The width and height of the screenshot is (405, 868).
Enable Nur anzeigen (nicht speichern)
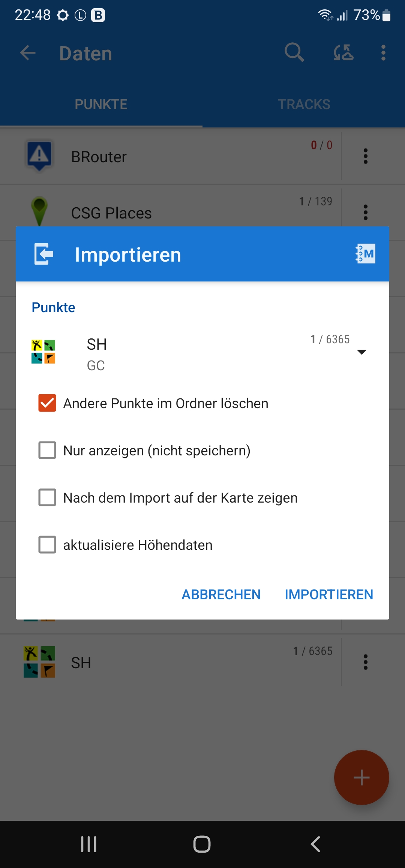click(47, 450)
